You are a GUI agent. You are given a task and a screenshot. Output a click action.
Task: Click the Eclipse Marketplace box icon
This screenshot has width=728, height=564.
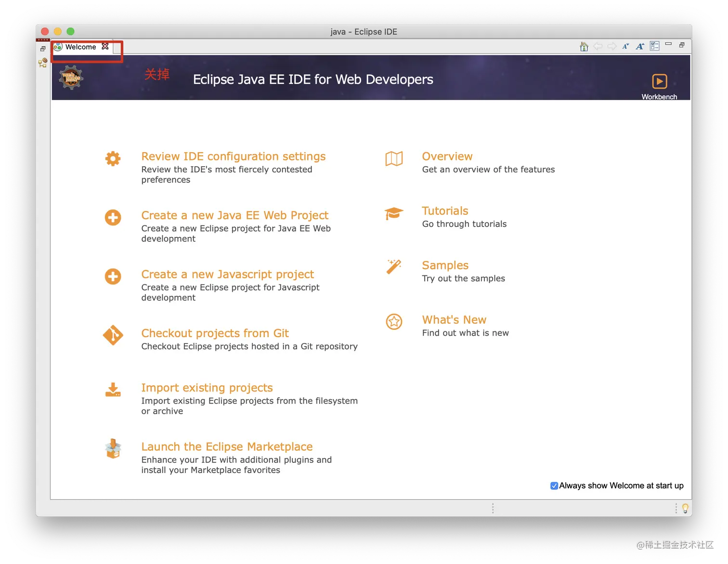pos(113,449)
